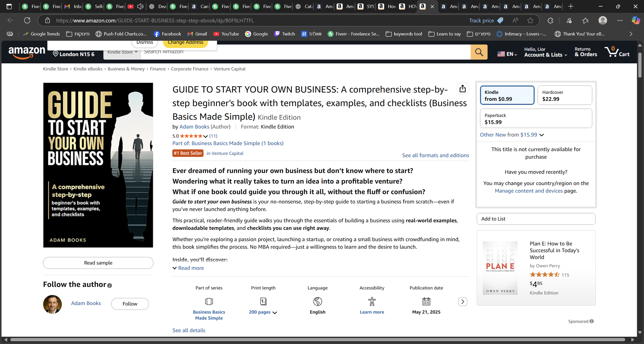Click the read aloud icon in address bar
This screenshot has height=344, width=644.
[x=515, y=20]
